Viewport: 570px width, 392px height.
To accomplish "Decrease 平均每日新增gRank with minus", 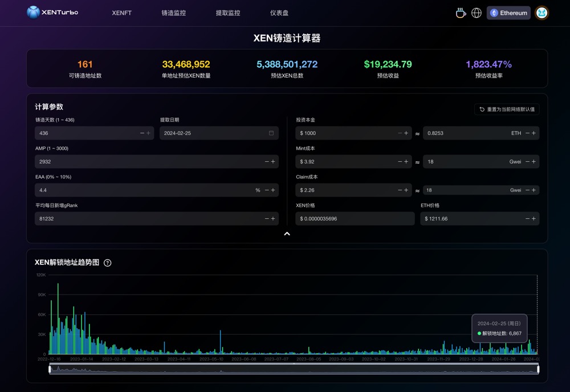I will (267, 218).
